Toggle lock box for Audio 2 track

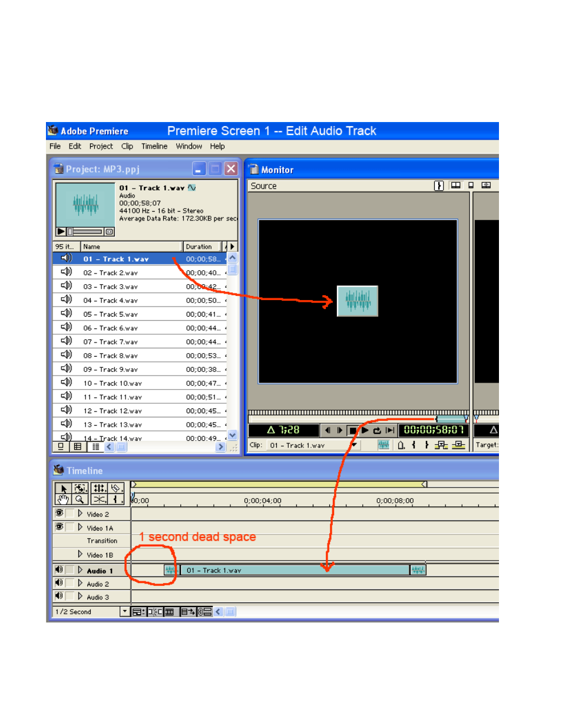70,582
